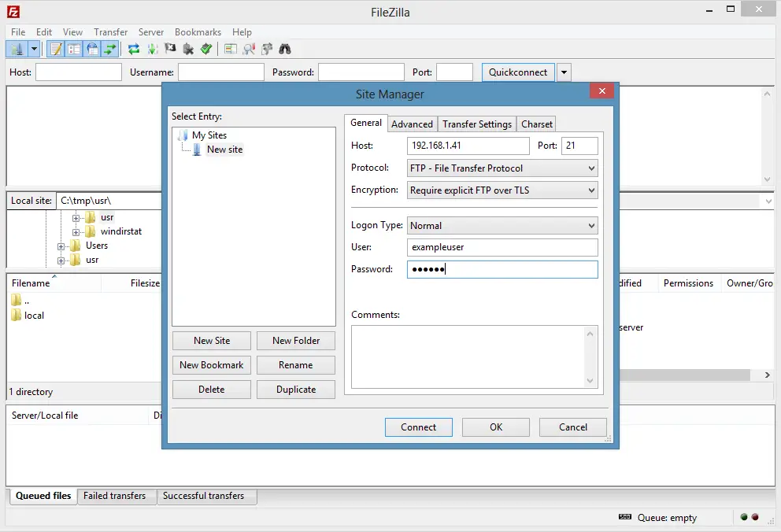Viewport: 781px width, 532px height.
Task: Toggle the message log display icon
Action: (x=56, y=49)
